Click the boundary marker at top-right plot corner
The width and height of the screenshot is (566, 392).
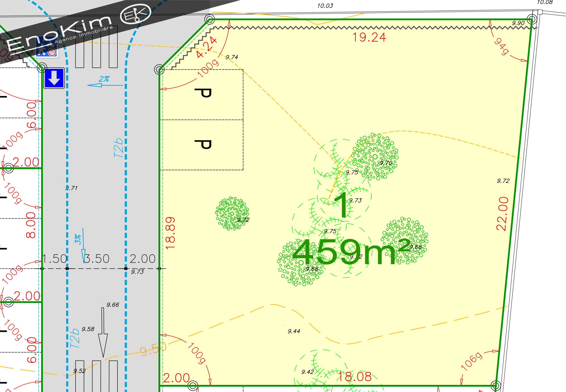tap(532, 19)
